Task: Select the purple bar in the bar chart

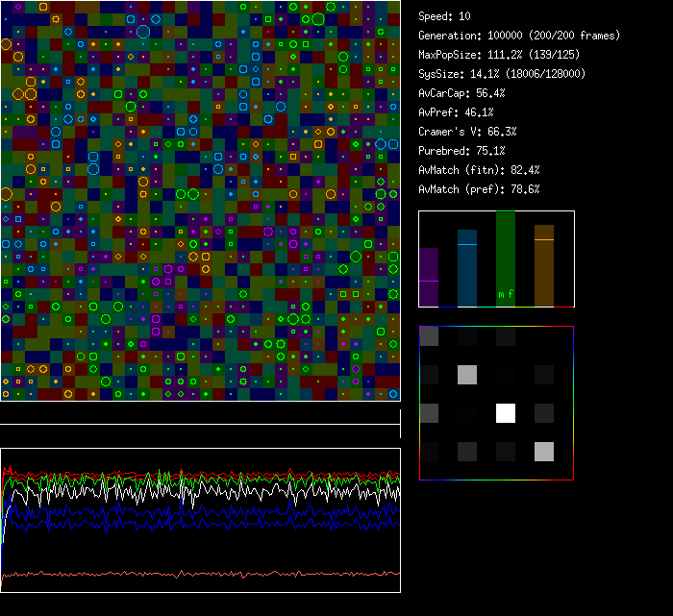Action: (429, 277)
